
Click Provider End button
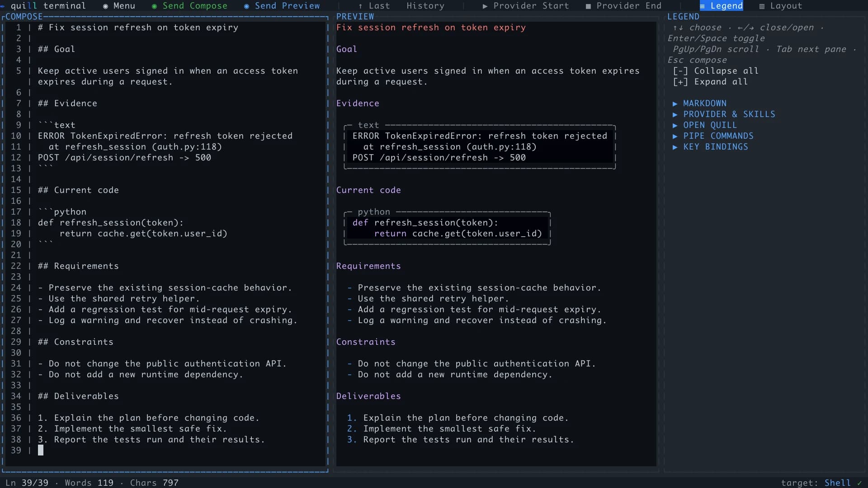tap(623, 6)
